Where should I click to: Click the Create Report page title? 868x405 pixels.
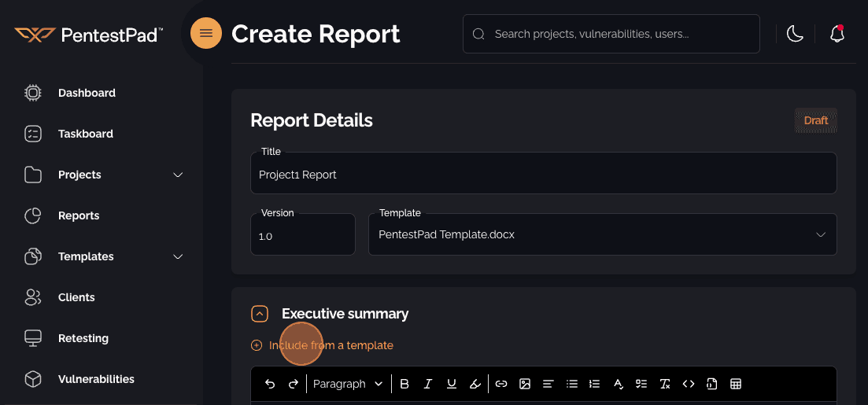[316, 35]
